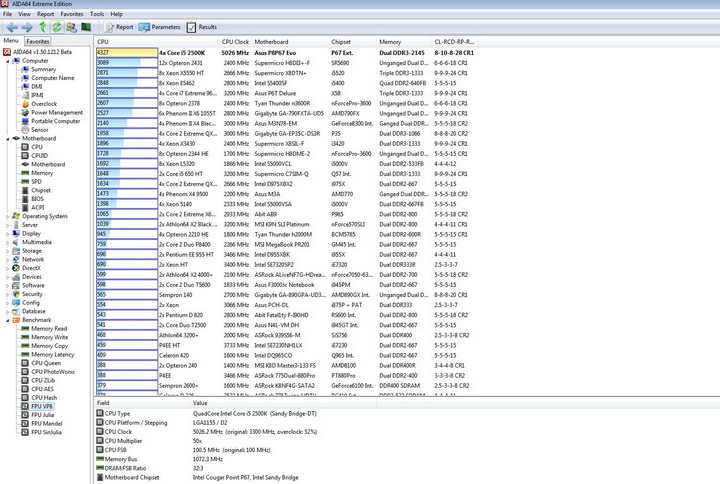720x484 pixels.
Task: Open the Tools menu
Action: 97,14
